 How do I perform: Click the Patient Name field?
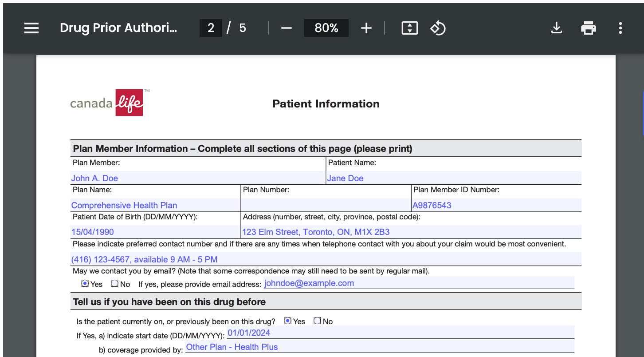coord(454,178)
